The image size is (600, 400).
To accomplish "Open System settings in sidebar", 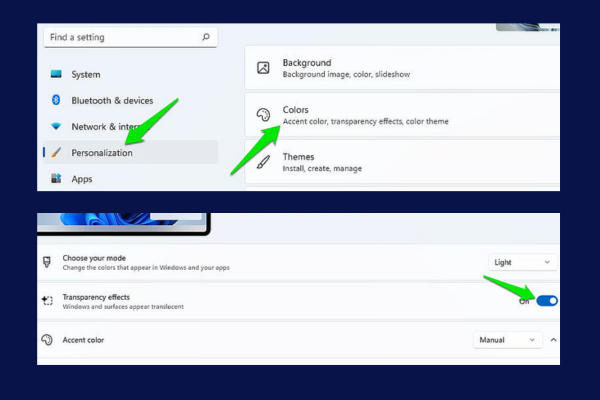I will [130, 74].
